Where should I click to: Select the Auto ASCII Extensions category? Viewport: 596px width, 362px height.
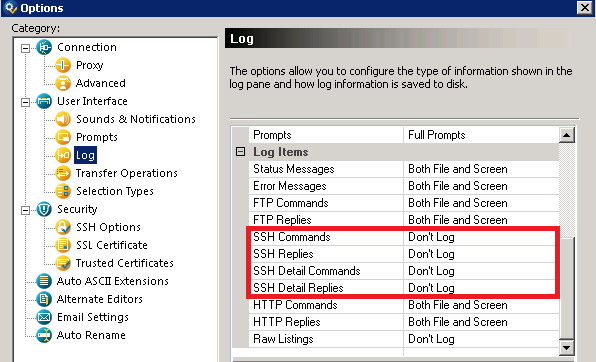pyautogui.click(x=113, y=281)
